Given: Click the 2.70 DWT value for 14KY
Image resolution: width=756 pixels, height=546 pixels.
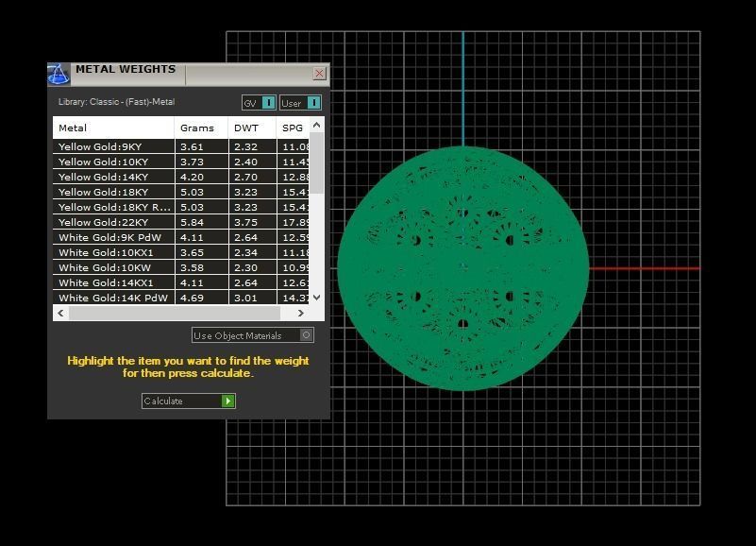Looking at the screenshot, I should pyautogui.click(x=246, y=177).
